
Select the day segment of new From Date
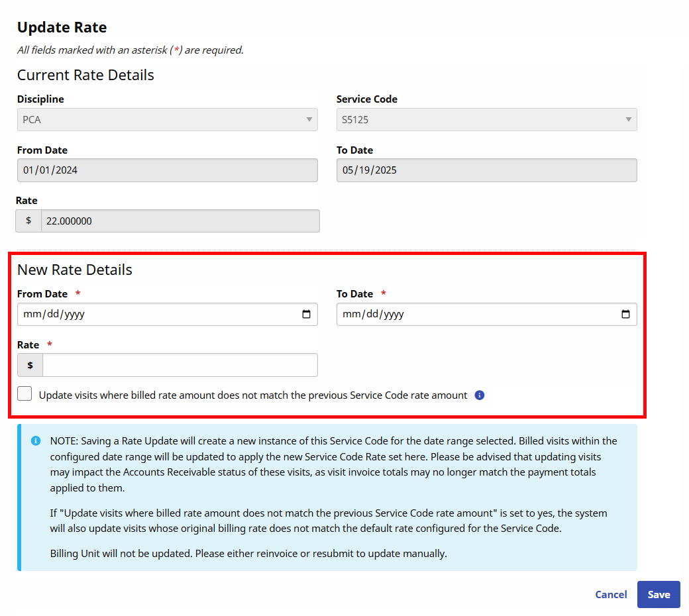(52, 315)
